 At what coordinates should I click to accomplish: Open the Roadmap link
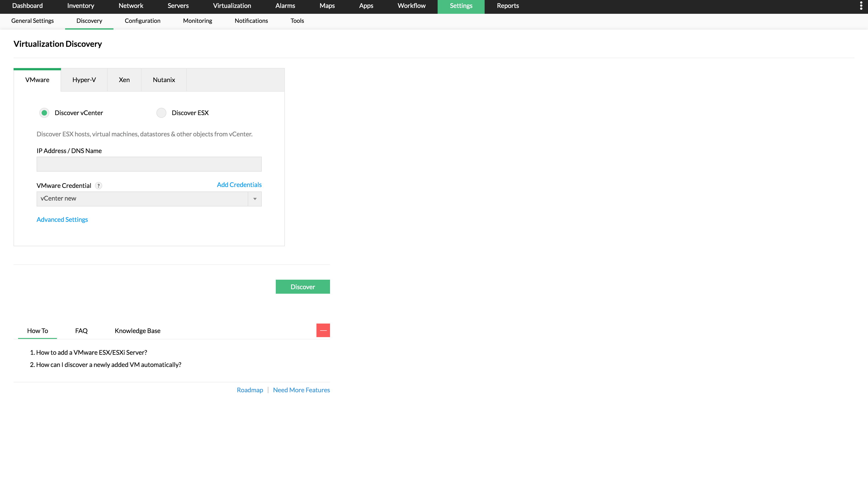pyautogui.click(x=250, y=390)
